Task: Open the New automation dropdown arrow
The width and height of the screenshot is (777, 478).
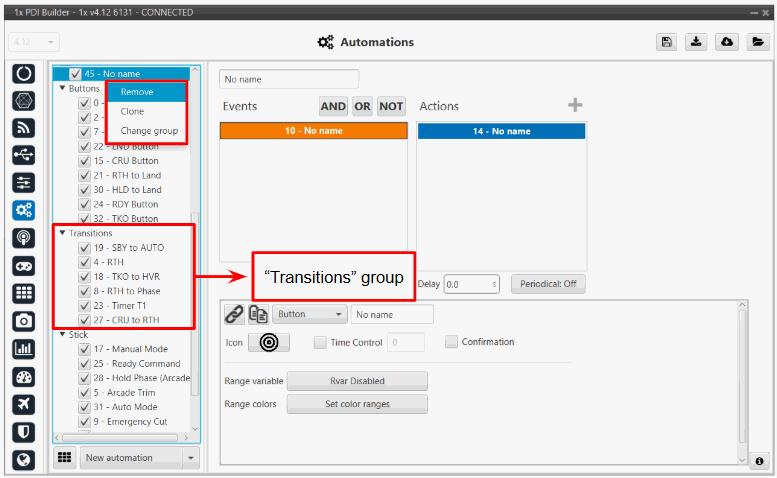Action: click(190, 457)
